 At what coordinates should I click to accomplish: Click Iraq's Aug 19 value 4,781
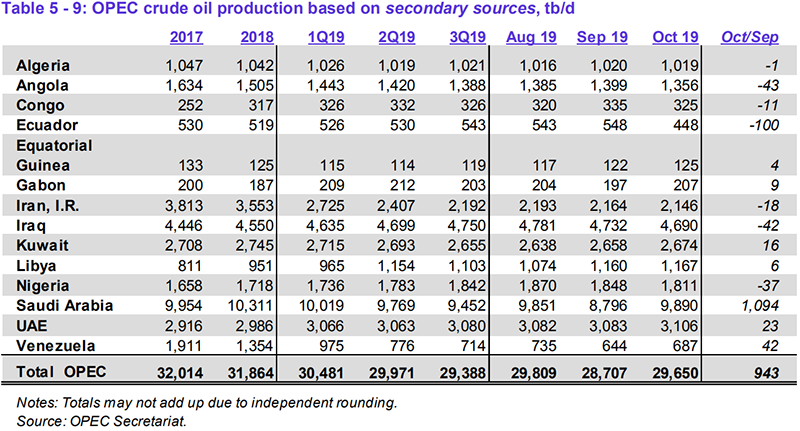click(538, 225)
